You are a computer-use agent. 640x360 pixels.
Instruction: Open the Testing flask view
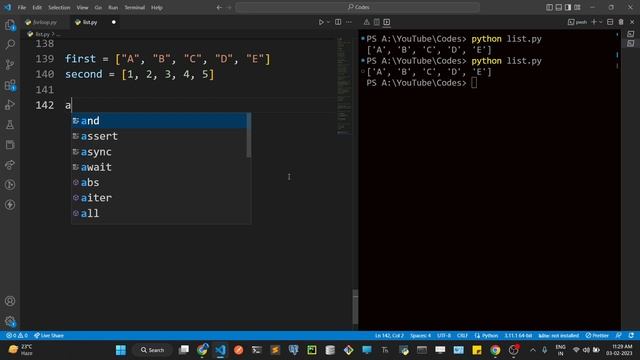point(10,125)
